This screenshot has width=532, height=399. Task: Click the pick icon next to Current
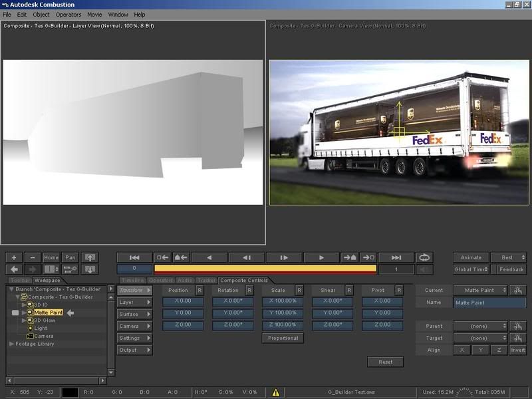(518, 290)
